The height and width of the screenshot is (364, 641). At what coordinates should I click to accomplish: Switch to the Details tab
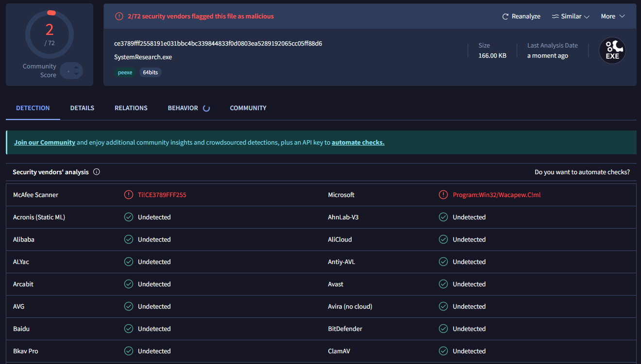[x=82, y=108]
